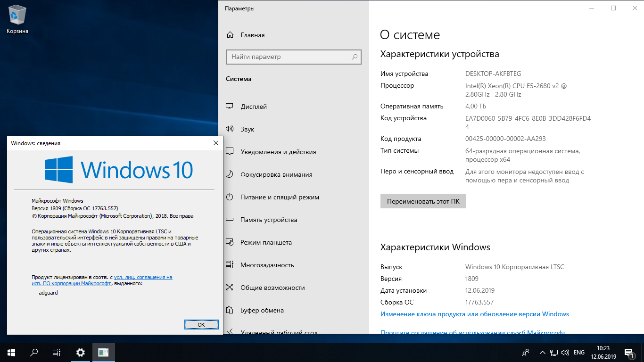Click edition Windows 10 Корпоративная LTSC value
Viewport: 644px width, 362px height.
[x=515, y=267]
